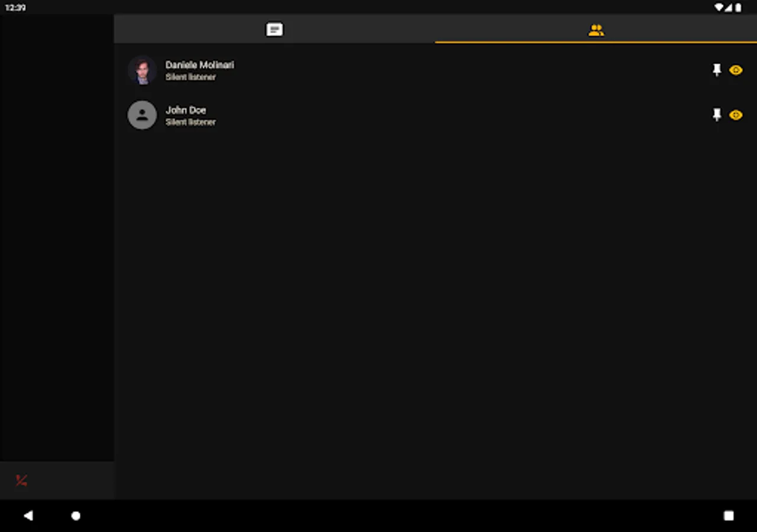Toggle eye visibility for Daniele Molinari
This screenshot has height=532, width=757.
736,70
